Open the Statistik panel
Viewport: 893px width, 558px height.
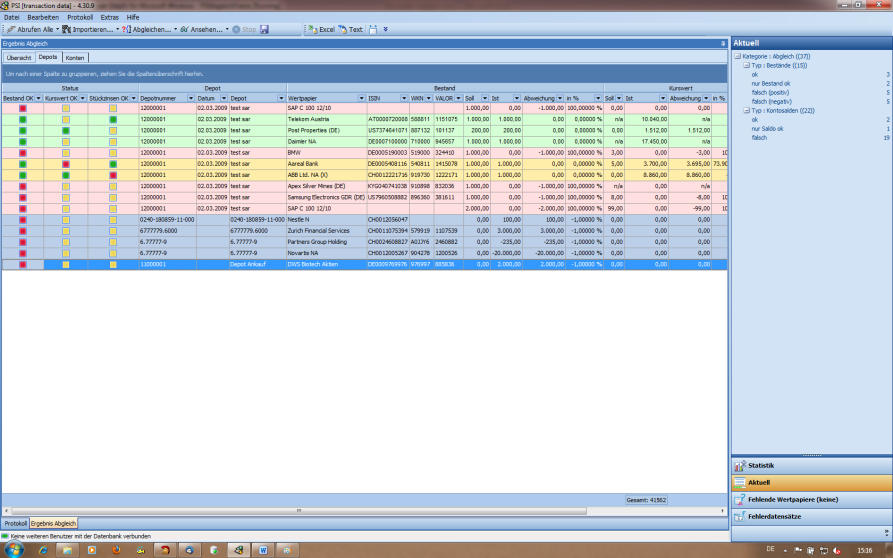pos(761,466)
